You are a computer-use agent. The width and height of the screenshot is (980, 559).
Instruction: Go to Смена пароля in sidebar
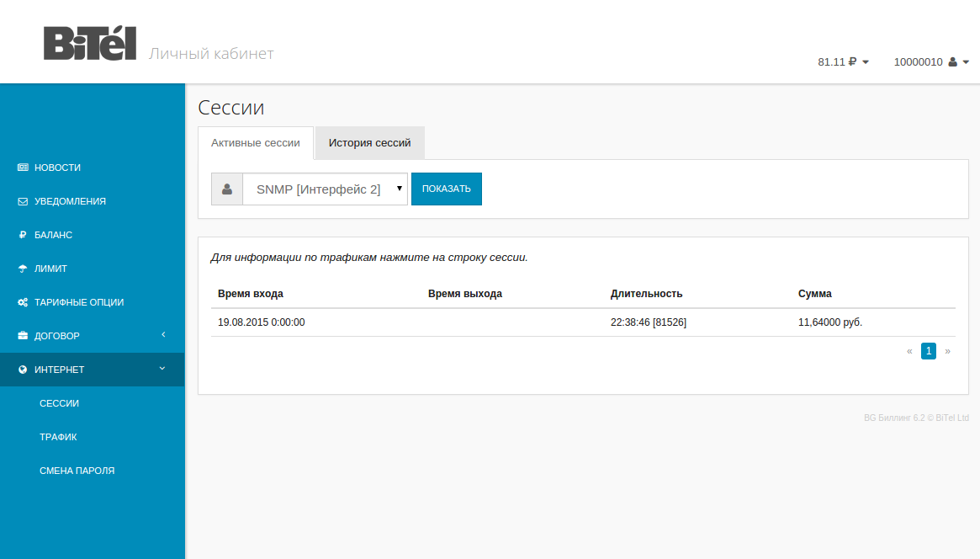pyautogui.click(x=77, y=471)
